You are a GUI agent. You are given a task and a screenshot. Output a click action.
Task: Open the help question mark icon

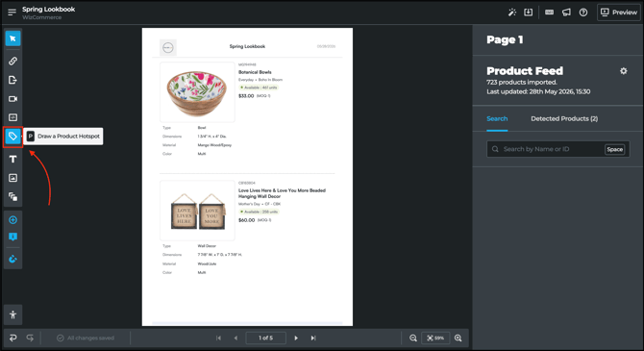click(x=583, y=13)
